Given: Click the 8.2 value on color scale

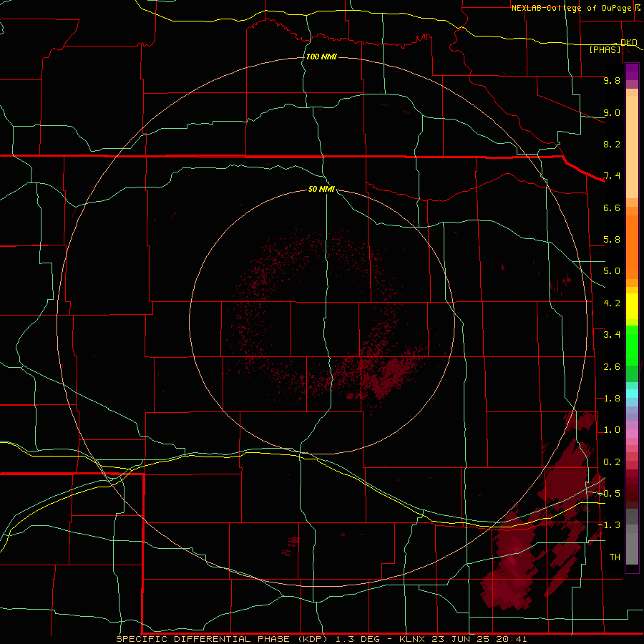Looking at the screenshot, I should [612, 144].
